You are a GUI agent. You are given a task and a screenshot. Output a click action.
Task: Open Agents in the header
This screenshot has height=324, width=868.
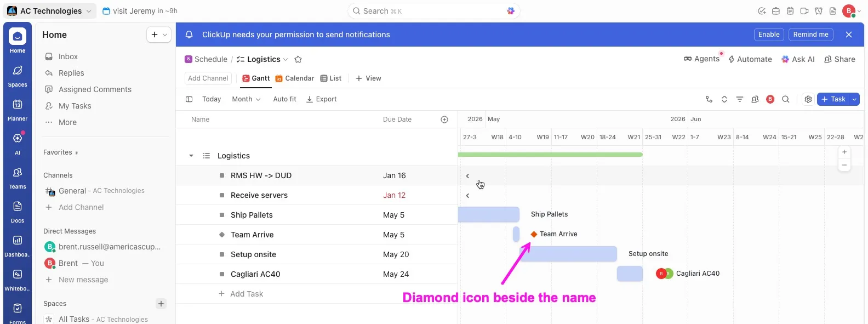[701, 59]
